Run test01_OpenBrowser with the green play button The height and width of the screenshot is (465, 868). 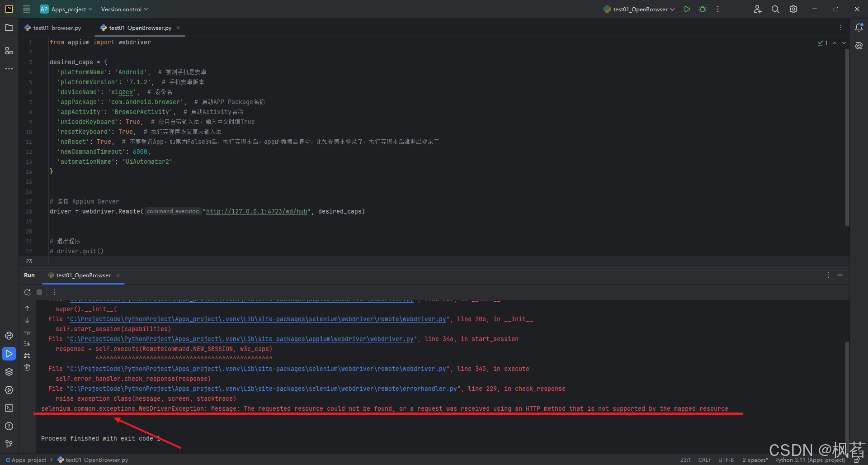[687, 9]
